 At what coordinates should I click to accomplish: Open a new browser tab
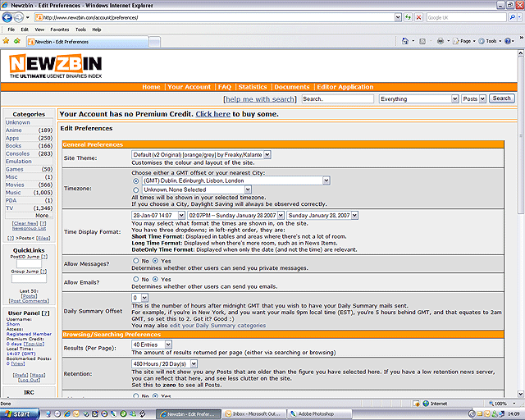tap(155, 42)
